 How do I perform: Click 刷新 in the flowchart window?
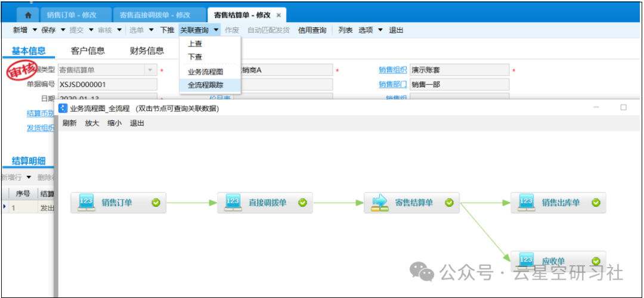tap(70, 123)
